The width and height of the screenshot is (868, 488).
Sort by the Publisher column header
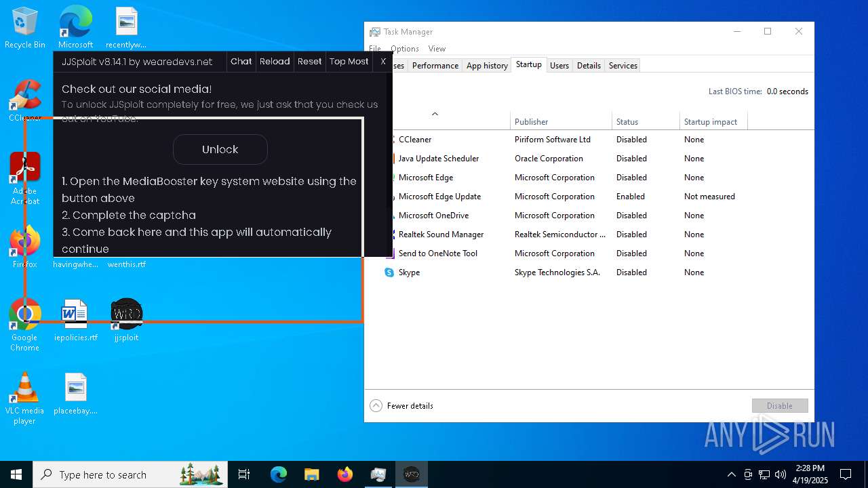pos(561,121)
